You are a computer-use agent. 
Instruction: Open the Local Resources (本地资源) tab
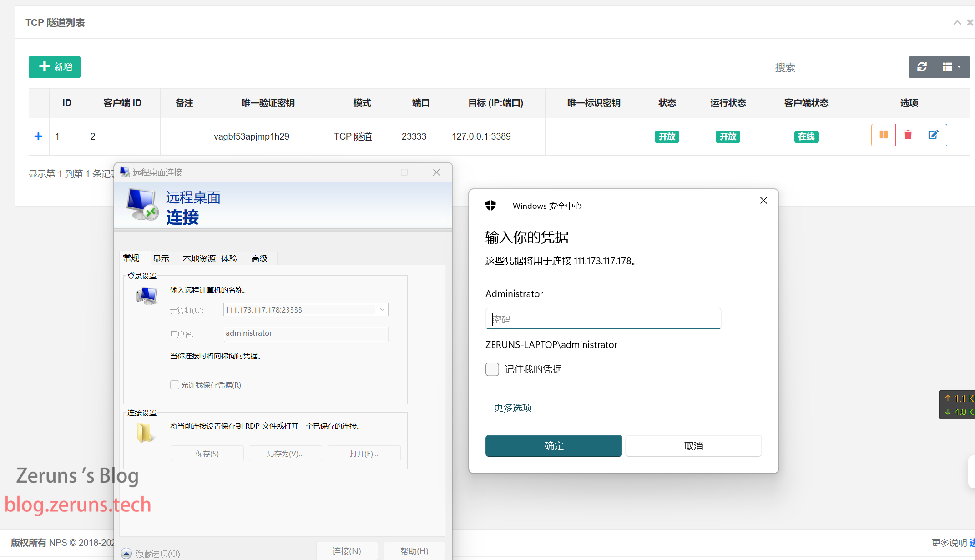[199, 259]
